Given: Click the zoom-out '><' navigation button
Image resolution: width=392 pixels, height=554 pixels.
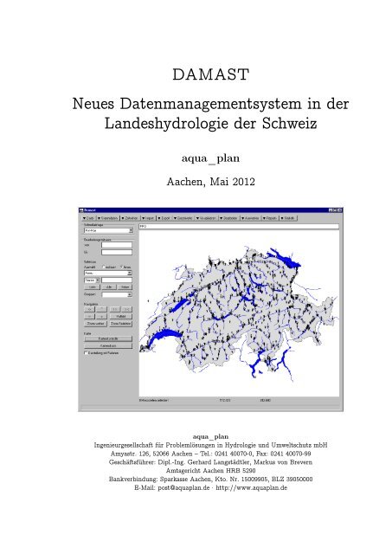Looking at the screenshot, I should (x=127, y=310).
